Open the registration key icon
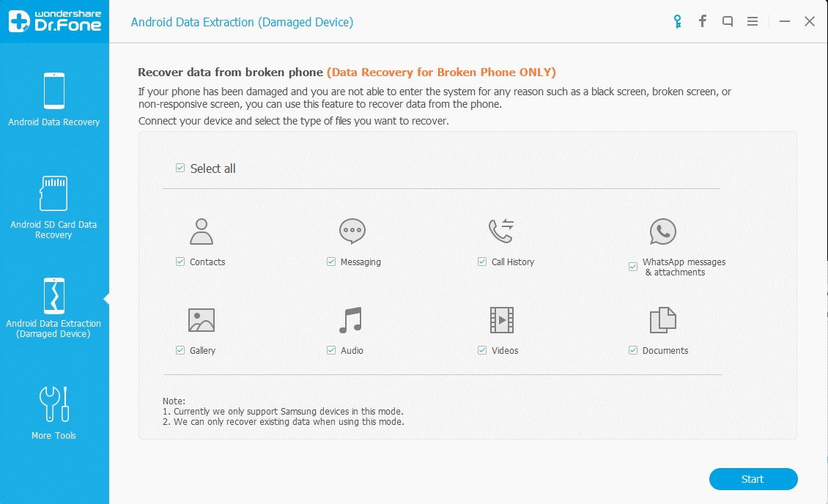 (x=676, y=21)
